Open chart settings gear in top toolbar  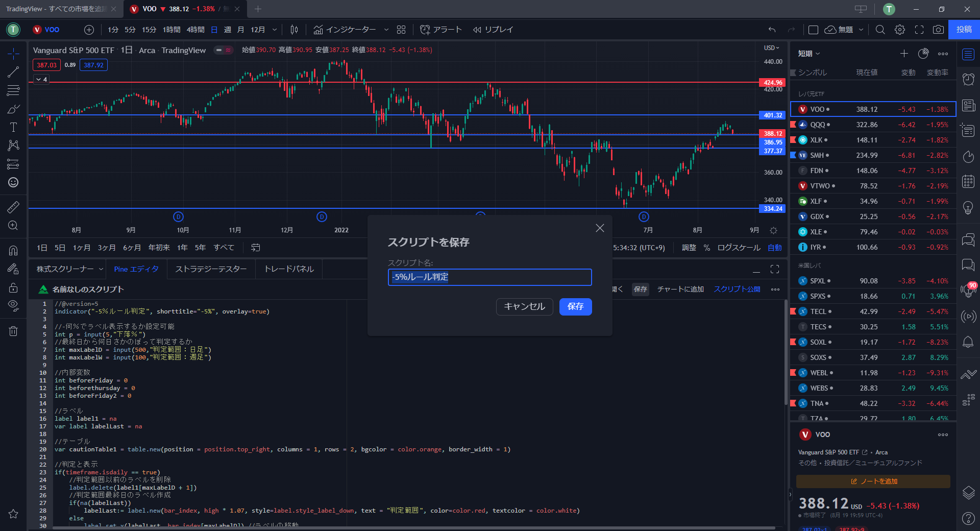click(x=900, y=30)
